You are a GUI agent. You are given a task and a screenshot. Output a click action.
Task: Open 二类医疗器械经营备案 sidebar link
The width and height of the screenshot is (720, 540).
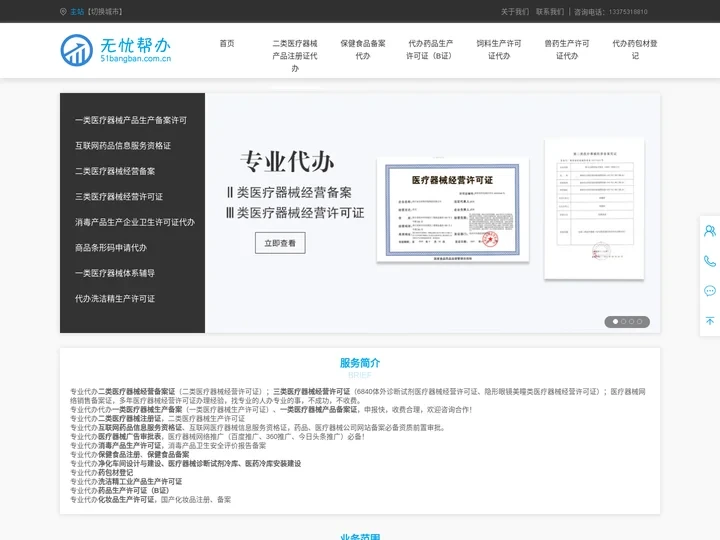[x=115, y=171]
